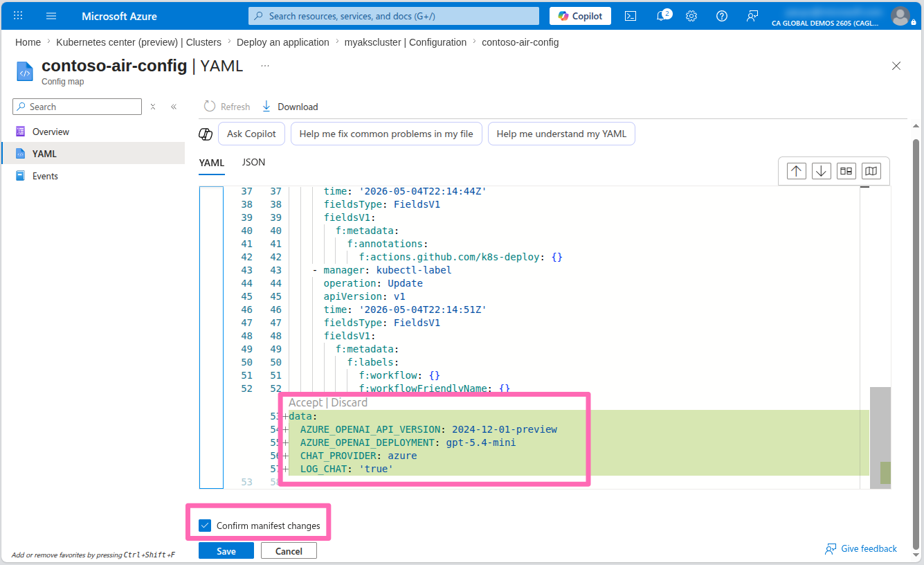Go to myakscluster Configuration breadcrumb
The image size is (924, 565).
coord(406,42)
